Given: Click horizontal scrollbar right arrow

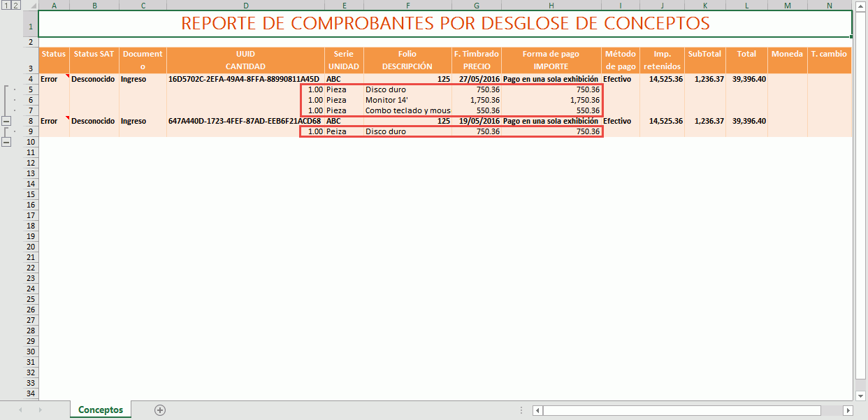Looking at the screenshot, I should pyautogui.click(x=848, y=410).
